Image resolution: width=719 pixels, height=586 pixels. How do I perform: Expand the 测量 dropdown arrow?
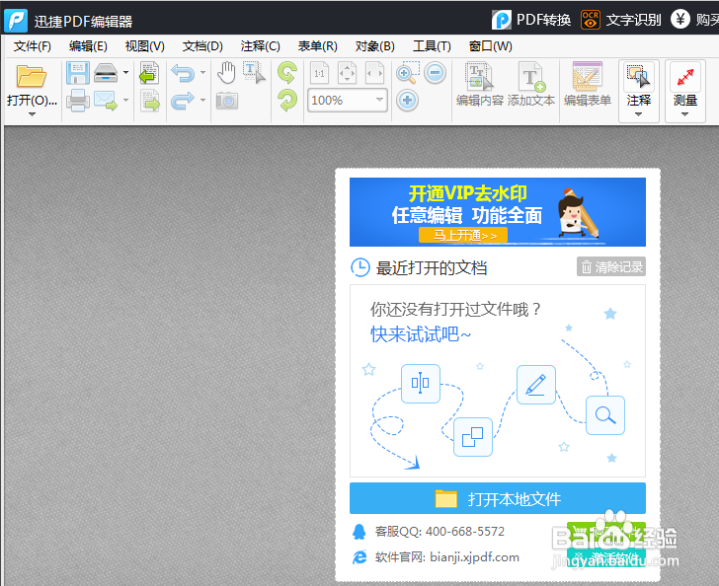(685, 115)
